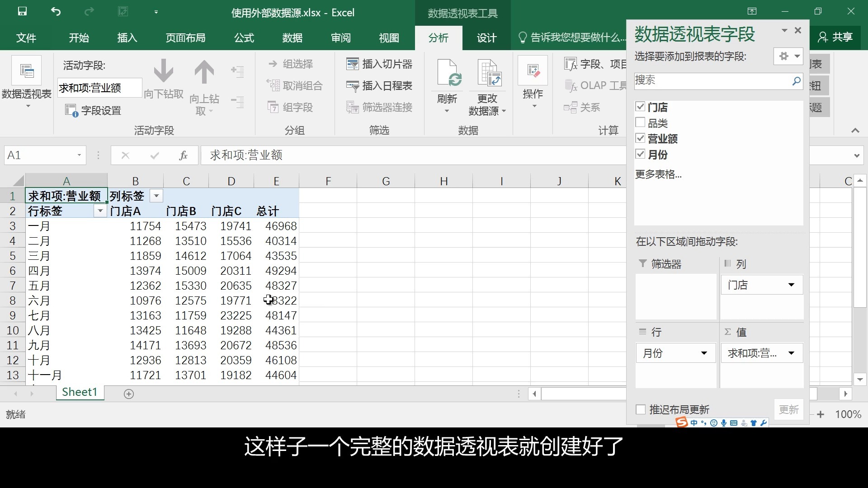Image resolution: width=868 pixels, height=488 pixels.
Task: Insert a timeline via 插入日程表
Action: (380, 86)
